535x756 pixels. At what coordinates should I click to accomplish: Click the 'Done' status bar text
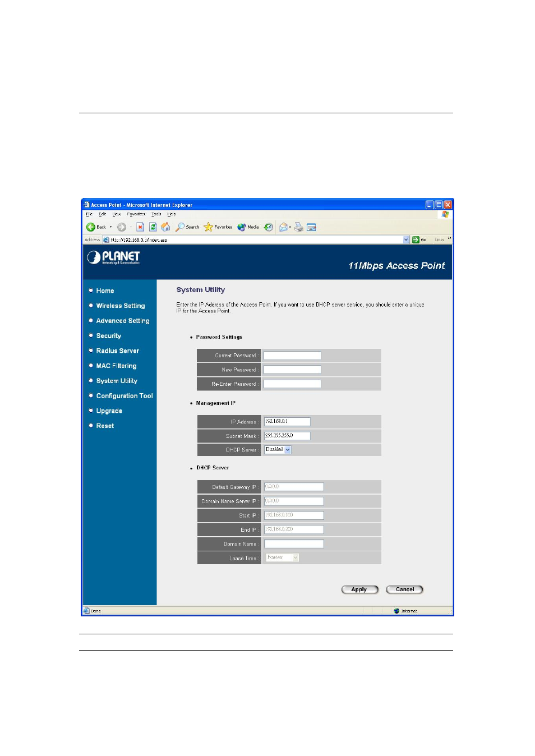(x=96, y=611)
